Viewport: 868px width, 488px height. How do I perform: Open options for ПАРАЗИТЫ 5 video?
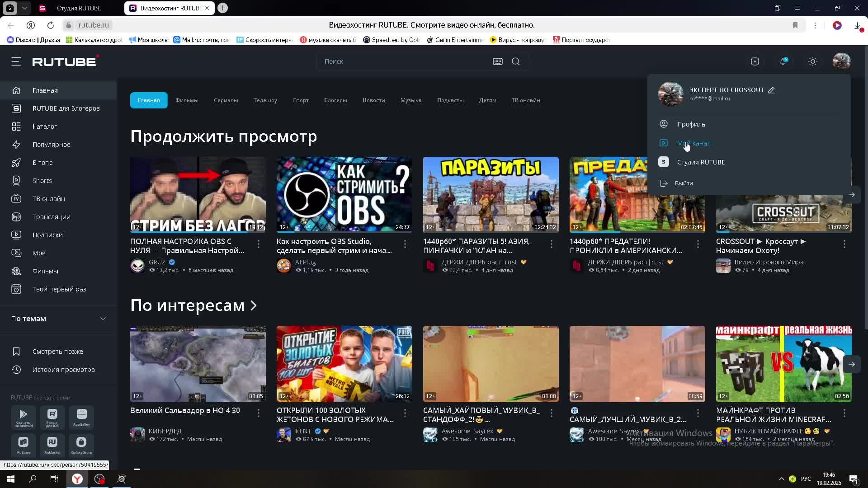tap(552, 244)
